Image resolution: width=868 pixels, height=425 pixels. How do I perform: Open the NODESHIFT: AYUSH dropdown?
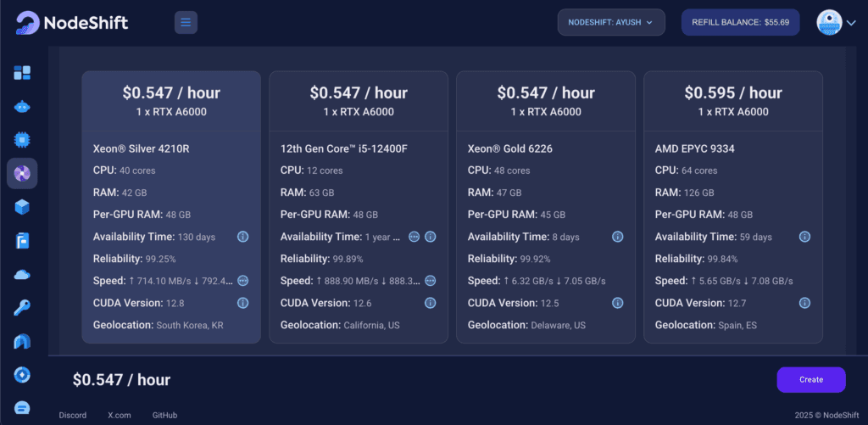(610, 22)
